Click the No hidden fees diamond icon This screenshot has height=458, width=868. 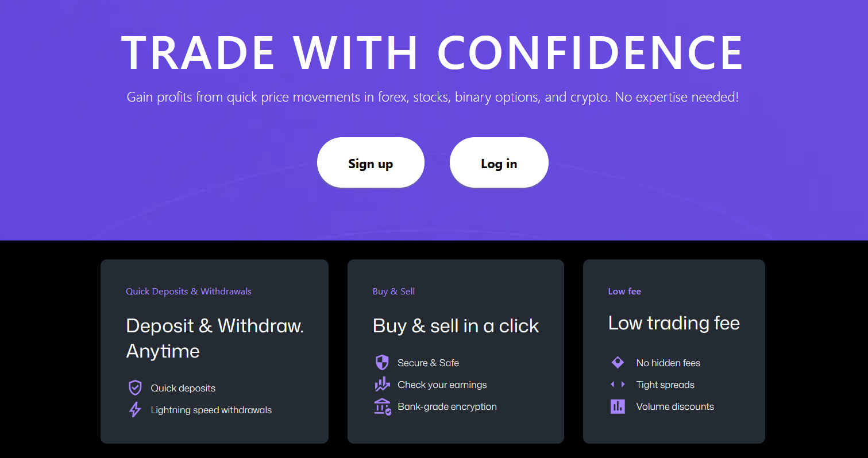pyautogui.click(x=618, y=363)
